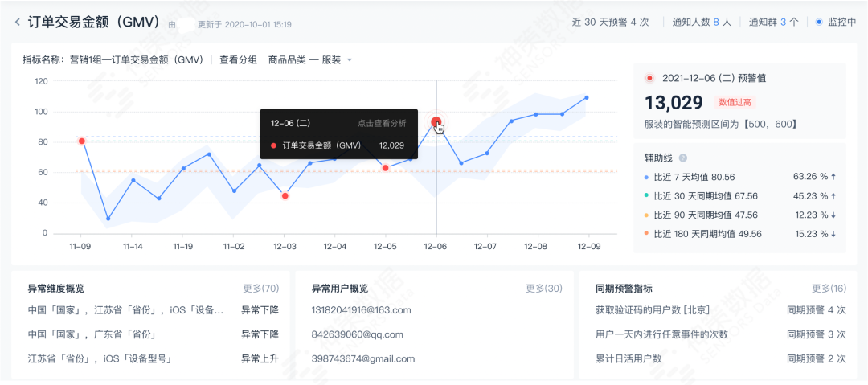Click help icon next to 辅助线
868x385 pixels.
point(682,158)
